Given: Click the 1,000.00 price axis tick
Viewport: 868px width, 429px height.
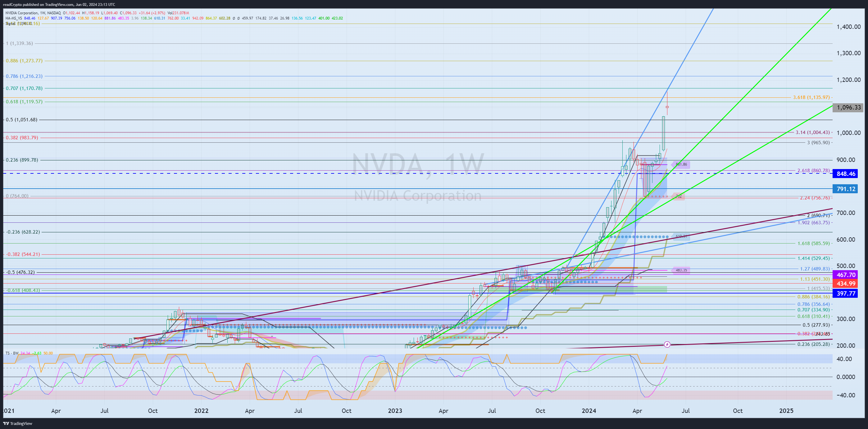Looking at the screenshot, I should tap(848, 133).
